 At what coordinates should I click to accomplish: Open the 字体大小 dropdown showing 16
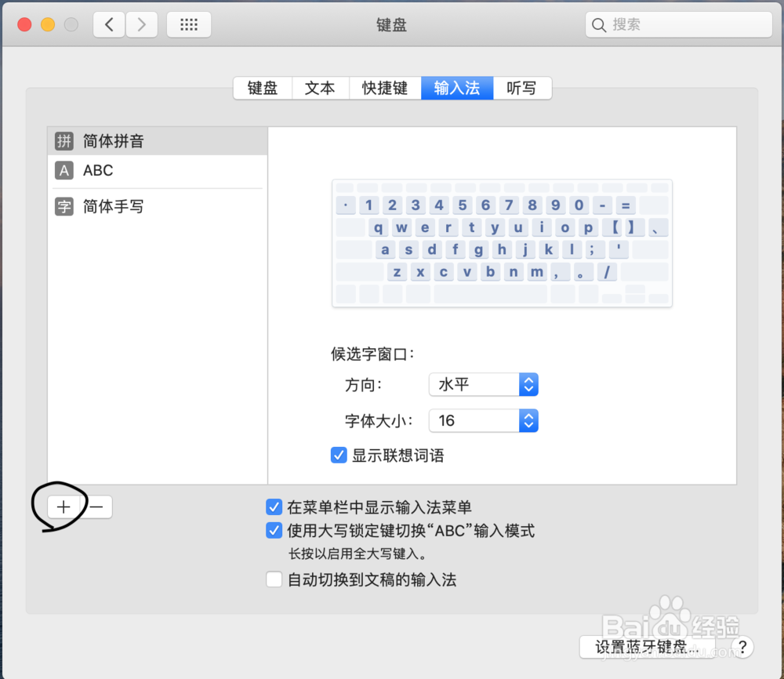[x=483, y=421]
